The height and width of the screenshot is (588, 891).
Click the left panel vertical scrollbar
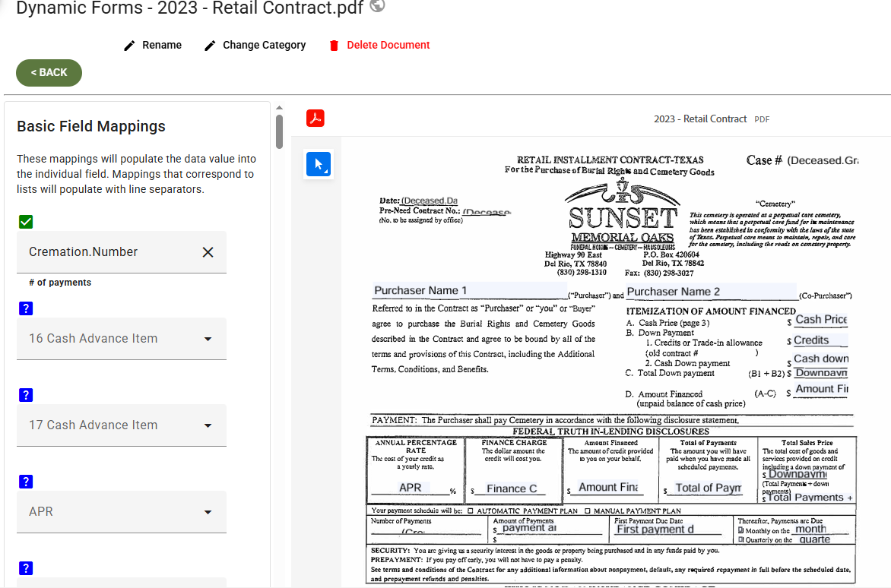pos(279,131)
